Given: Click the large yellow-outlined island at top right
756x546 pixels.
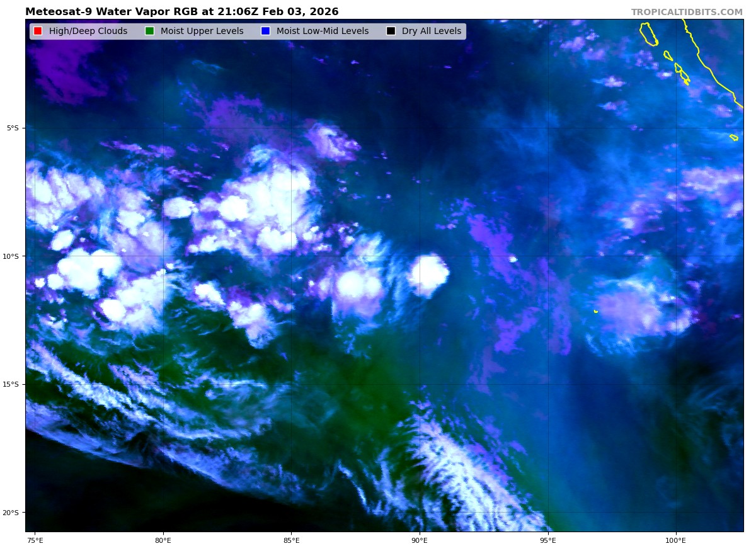Looking at the screenshot, I should click(x=648, y=34).
